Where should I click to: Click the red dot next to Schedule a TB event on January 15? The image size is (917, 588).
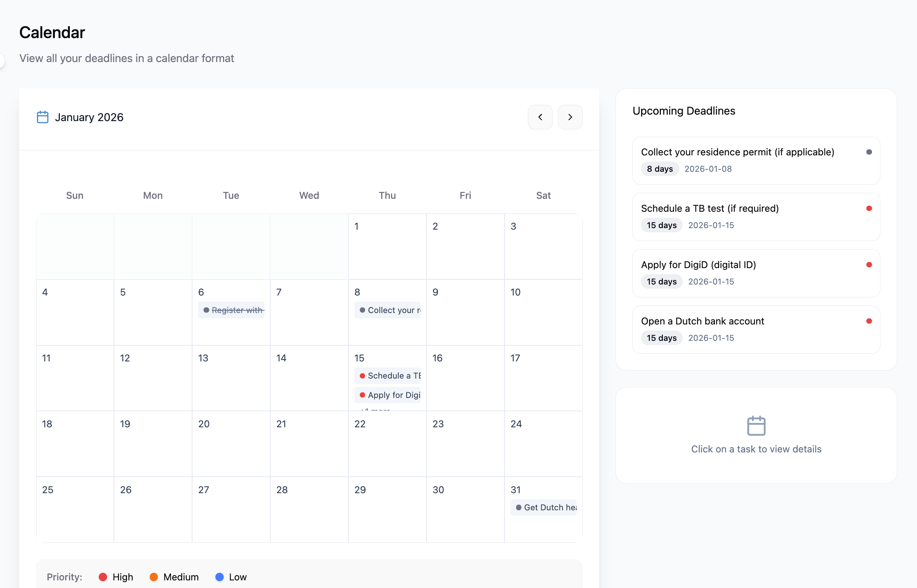[362, 375]
